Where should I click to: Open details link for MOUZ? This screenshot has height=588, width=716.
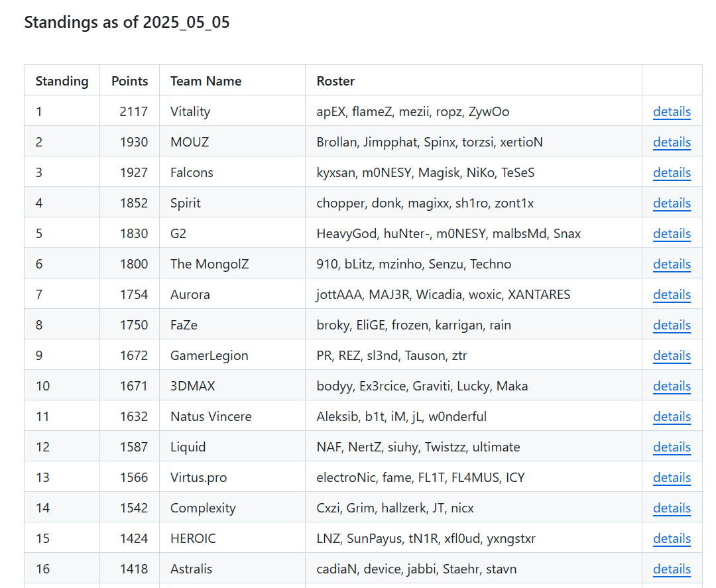tap(672, 142)
